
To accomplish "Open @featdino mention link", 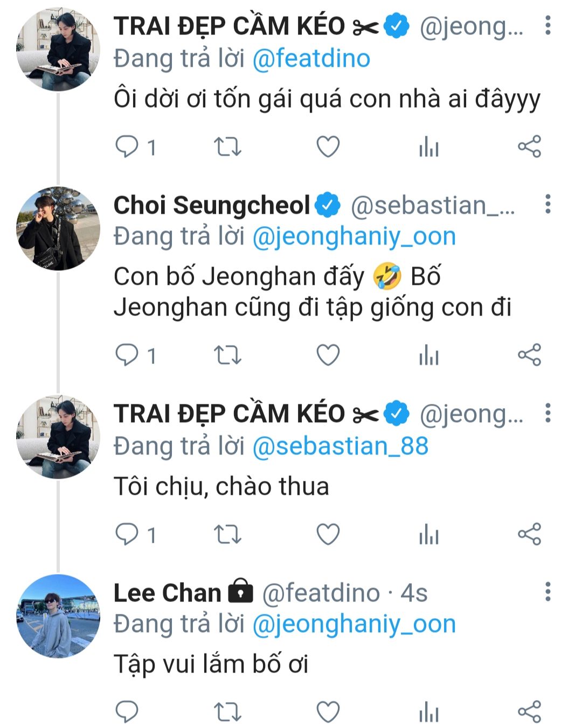I will 311,58.
